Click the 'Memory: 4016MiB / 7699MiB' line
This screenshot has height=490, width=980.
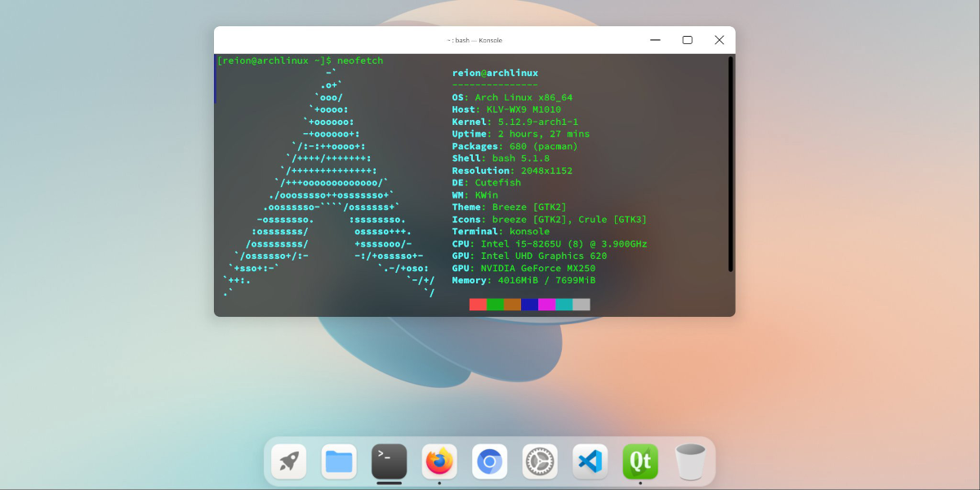tap(523, 281)
